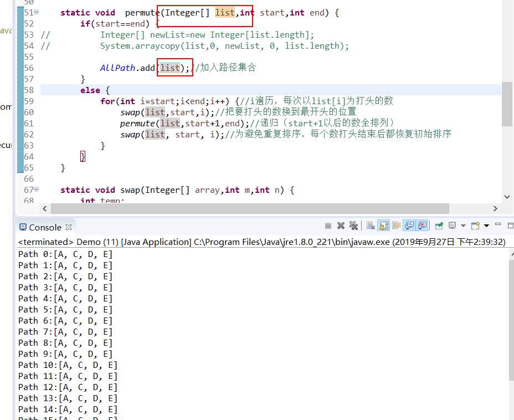514x420 pixels.
Task: Click line number 55 in the gutter
Action: (x=29, y=57)
